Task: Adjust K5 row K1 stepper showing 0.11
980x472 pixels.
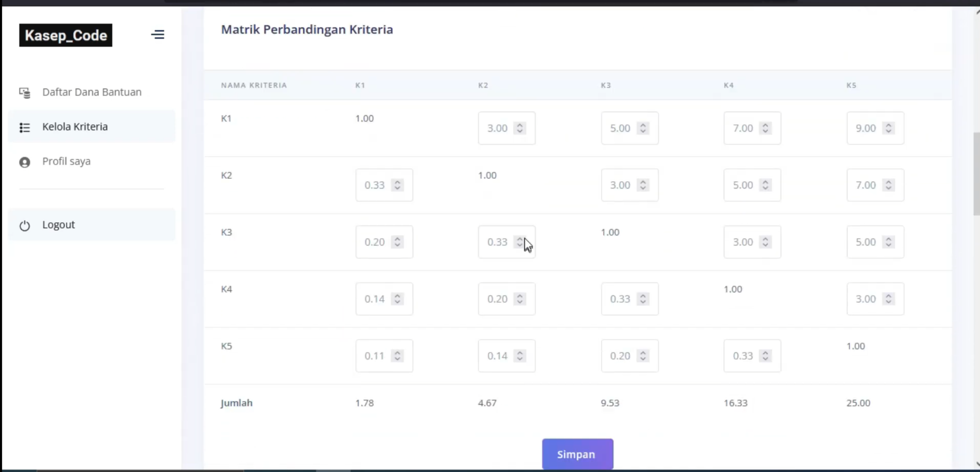Action: coord(397,356)
